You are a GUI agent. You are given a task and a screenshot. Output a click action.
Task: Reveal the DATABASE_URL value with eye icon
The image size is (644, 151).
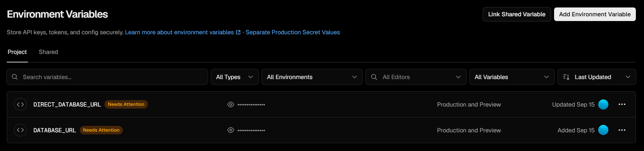click(231, 130)
